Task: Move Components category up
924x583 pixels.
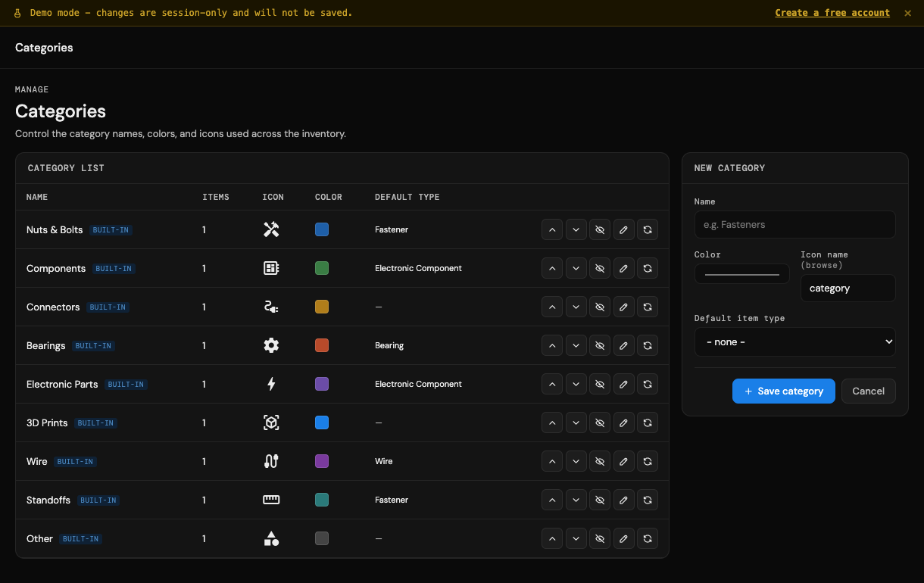Action: pos(552,268)
